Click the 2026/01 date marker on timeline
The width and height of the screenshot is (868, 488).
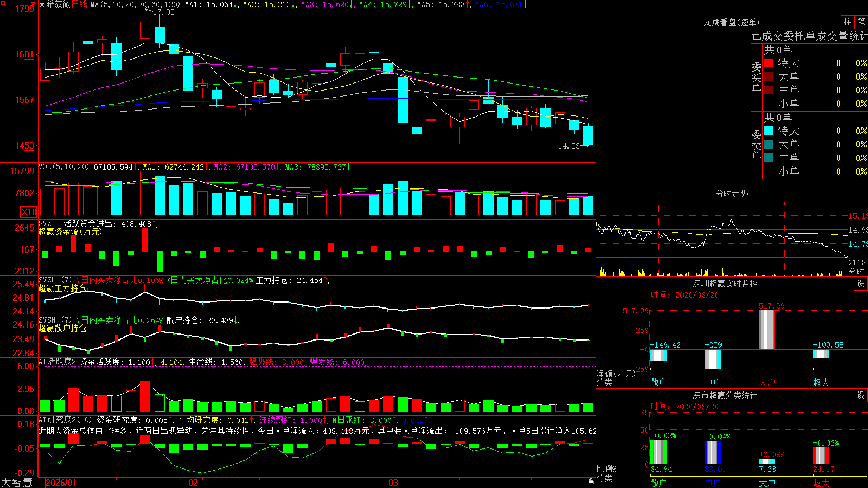[x=61, y=483]
